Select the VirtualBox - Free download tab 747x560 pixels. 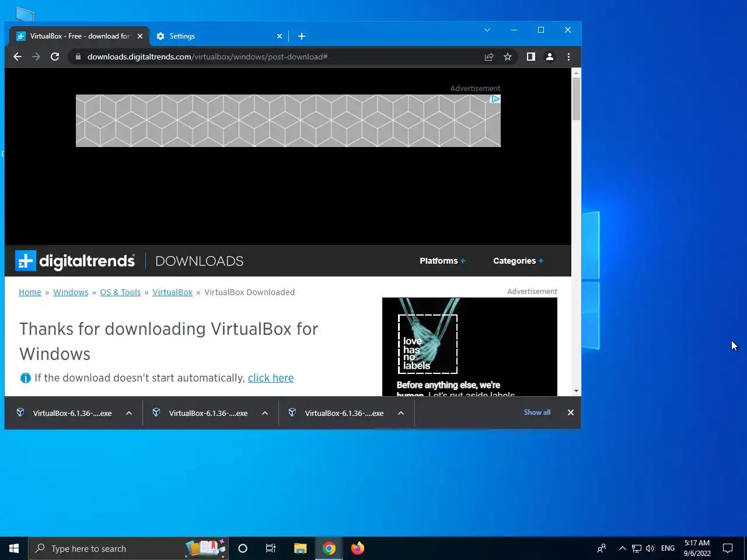pyautogui.click(x=79, y=36)
